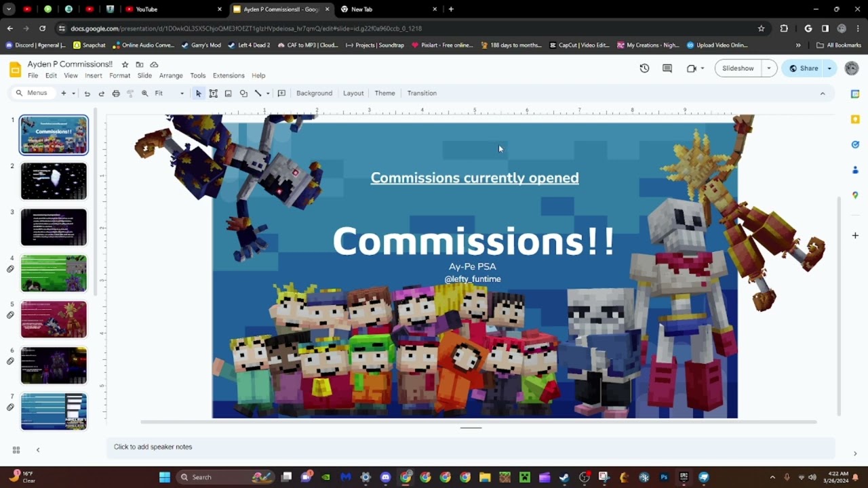Open Contacts side panel icon
868x488 pixels.
pyautogui.click(x=855, y=169)
